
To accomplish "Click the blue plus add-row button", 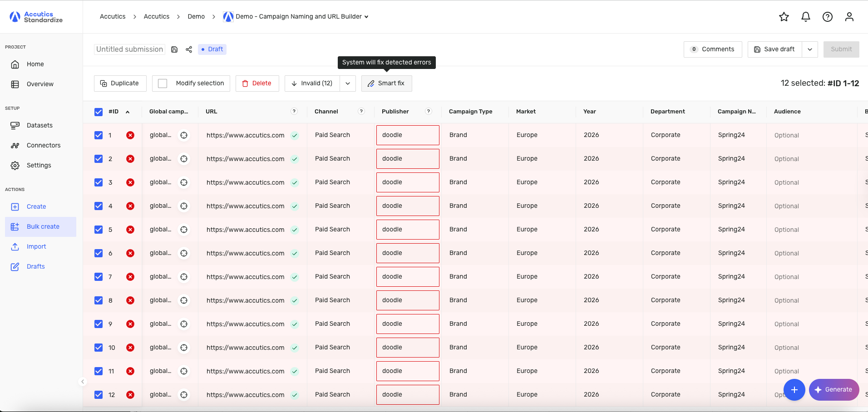I will 794,390.
